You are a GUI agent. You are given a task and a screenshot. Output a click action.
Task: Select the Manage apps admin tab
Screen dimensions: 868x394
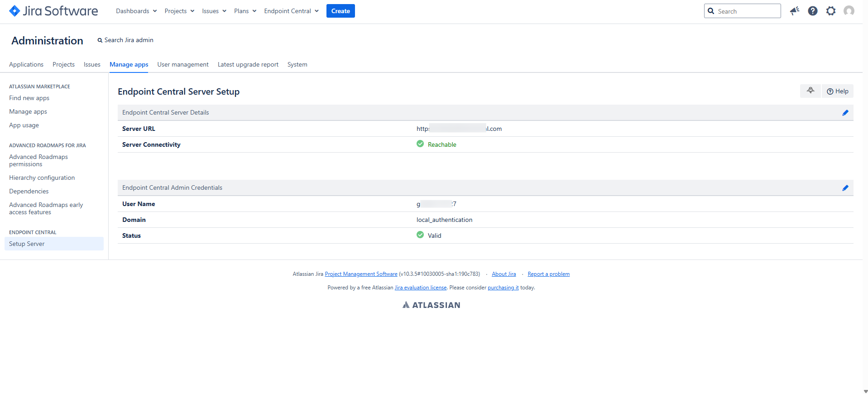pos(129,64)
